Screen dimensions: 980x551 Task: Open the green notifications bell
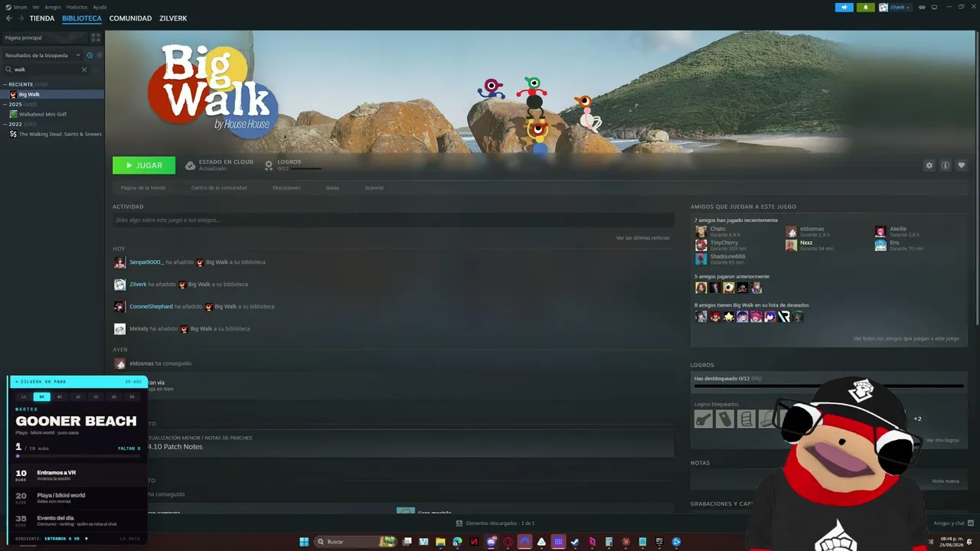pyautogui.click(x=866, y=8)
